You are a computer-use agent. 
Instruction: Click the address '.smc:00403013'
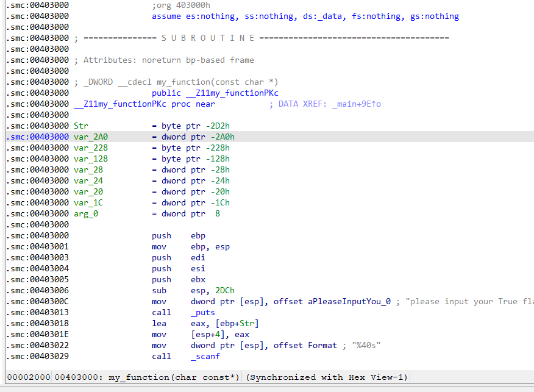[x=37, y=312]
